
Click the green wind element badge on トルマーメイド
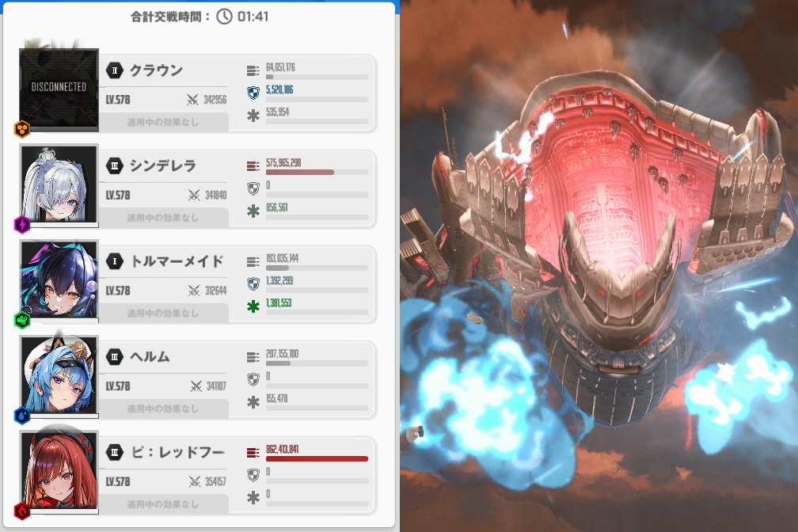pyautogui.click(x=21, y=320)
